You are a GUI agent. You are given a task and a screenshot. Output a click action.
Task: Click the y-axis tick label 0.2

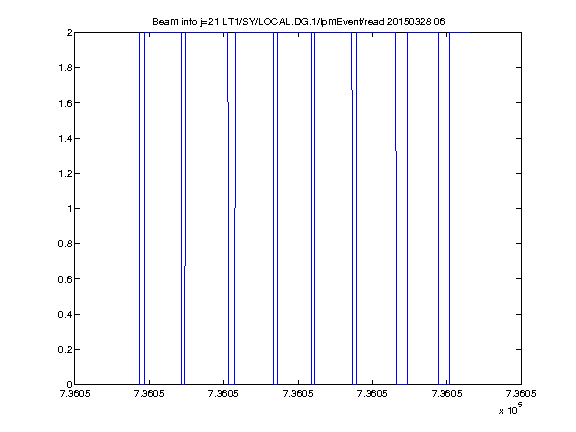click(x=65, y=349)
